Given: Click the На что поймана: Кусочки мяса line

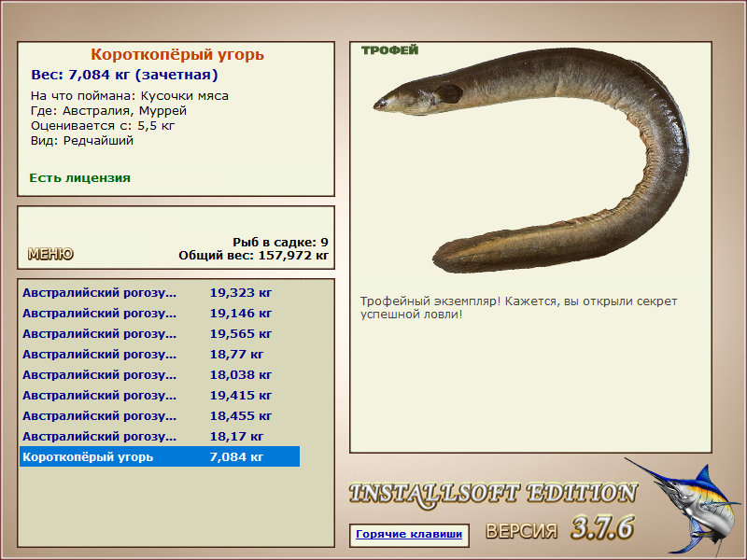Looking at the screenshot, I should click(x=130, y=96).
